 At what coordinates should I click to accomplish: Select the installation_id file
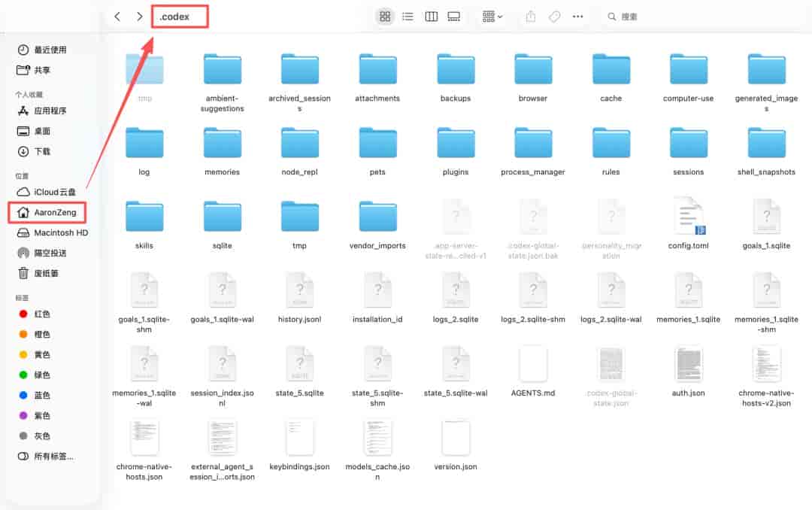[377, 298]
